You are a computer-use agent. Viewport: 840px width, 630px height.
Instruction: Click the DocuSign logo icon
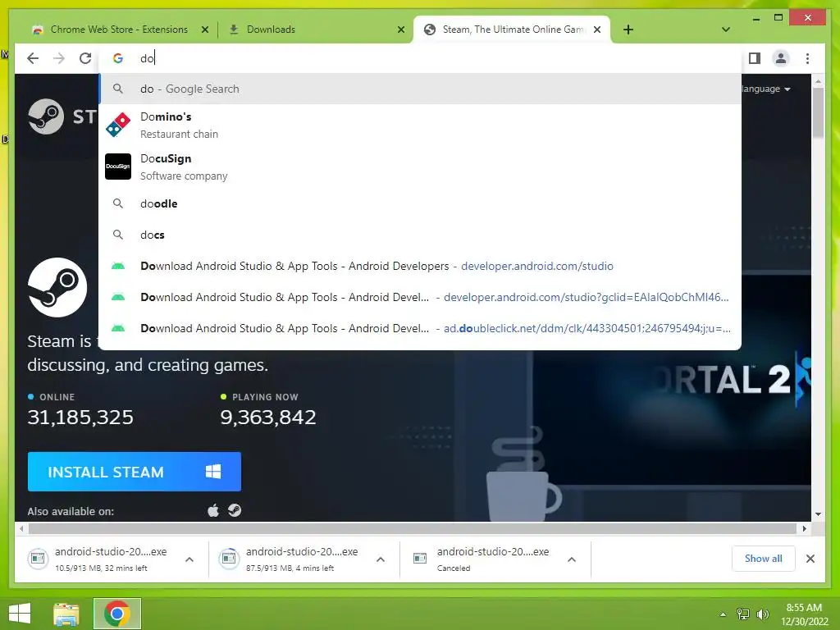point(118,167)
